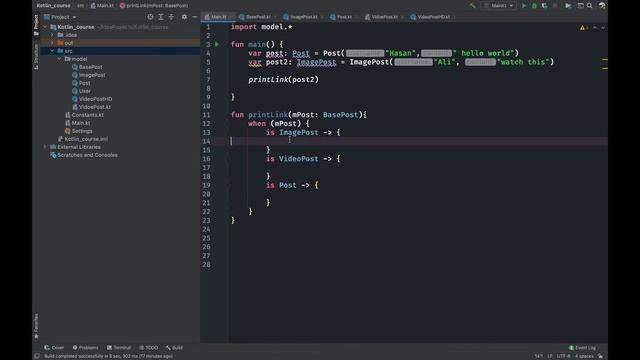Toggle tool window quick access status icon

[x=37, y=356]
